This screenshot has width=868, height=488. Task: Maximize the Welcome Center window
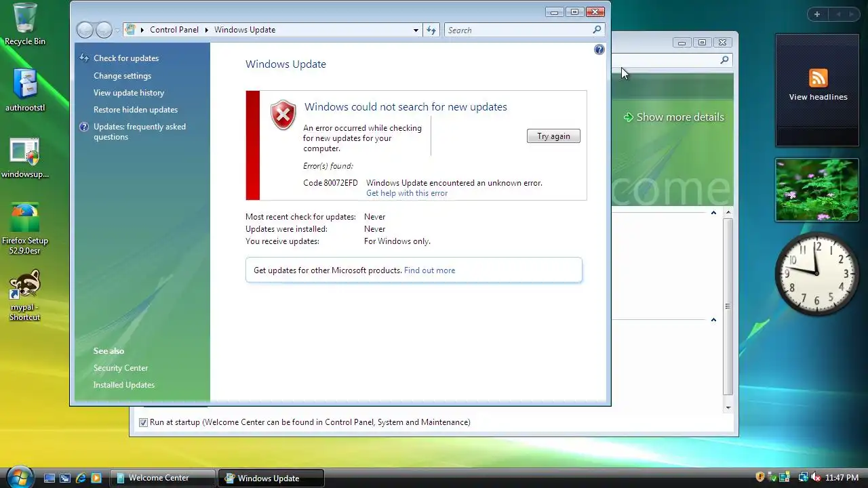point(702,42)
